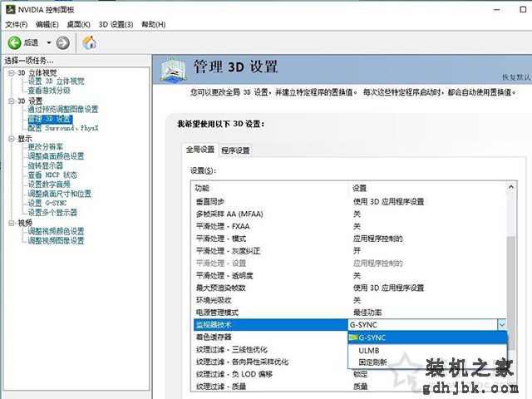The image size is (532, 399).
Task: Open 调整桌面尺寸和位置 task
Action: click(x=59, y=194)
